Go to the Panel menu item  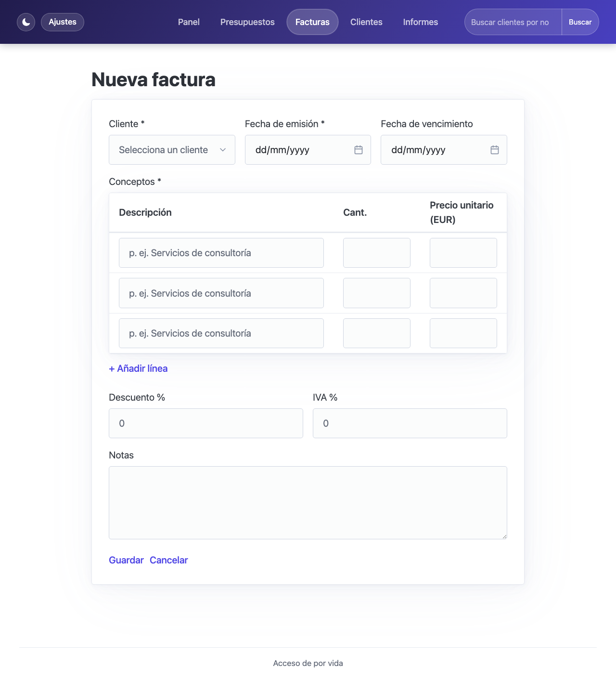click(x=189, y=22)
